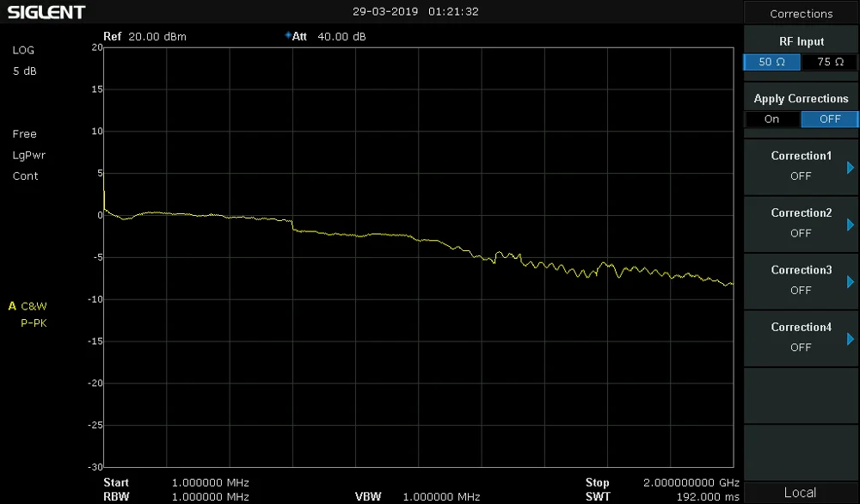
Task: Click the SIGLENT logo
Action: (x=46, y=12)
